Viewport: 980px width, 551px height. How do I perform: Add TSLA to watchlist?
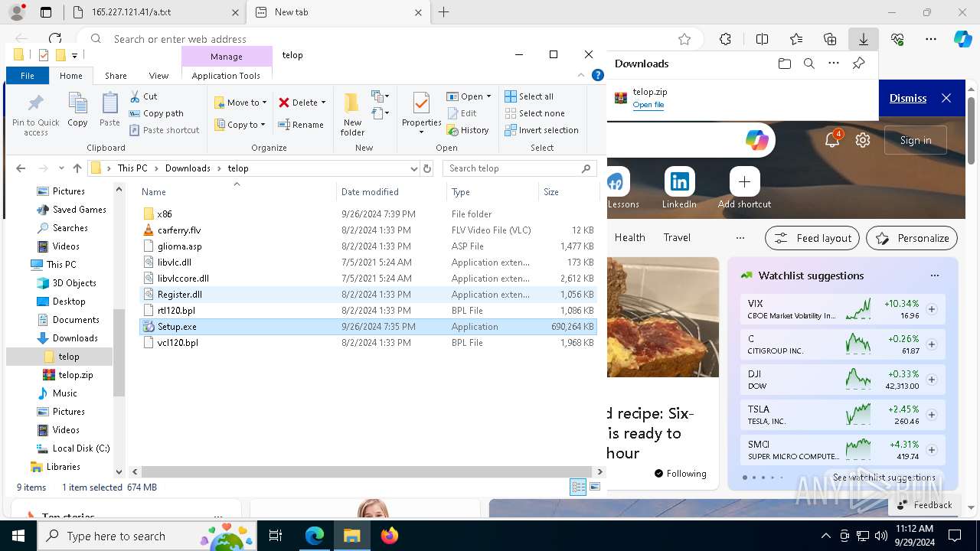pos(932,415)
